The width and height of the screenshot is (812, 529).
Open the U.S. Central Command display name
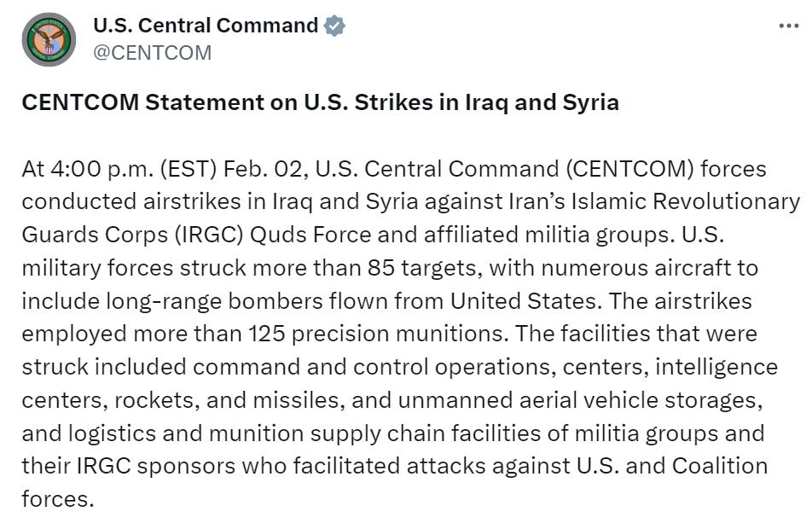tap(205, 26)
